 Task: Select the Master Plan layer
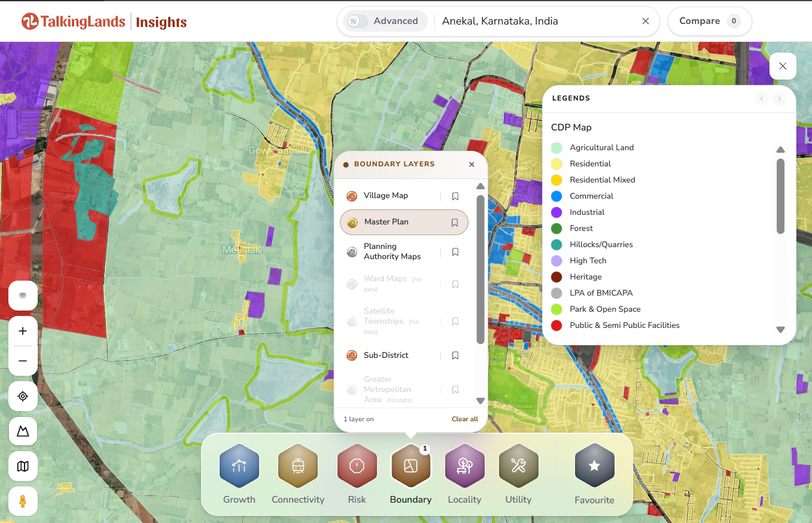tap(404, 222)
